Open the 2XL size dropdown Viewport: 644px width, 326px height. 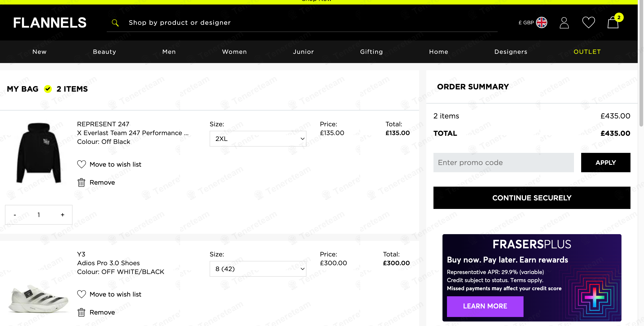point(258,139)
